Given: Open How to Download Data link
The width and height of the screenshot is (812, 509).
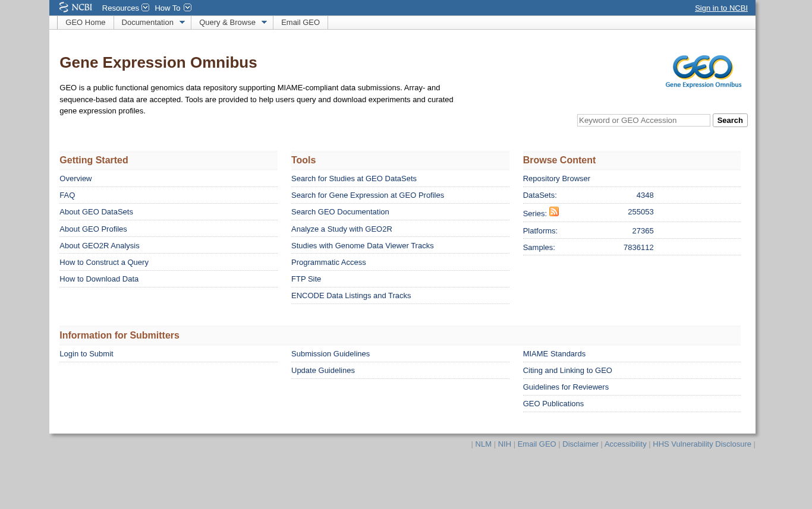Looking at the screenshot, I should pos(99,279).
